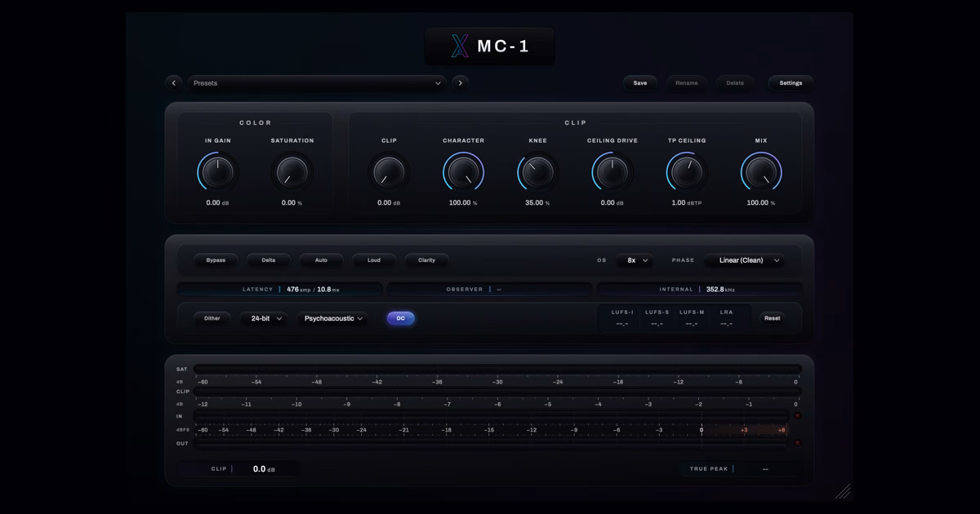The width and height of the screenshot is (980, 514).
Task: Open the Psychoacoustic noise shaping dropdown
Action: pyautogui.click(x=332, y=318)
